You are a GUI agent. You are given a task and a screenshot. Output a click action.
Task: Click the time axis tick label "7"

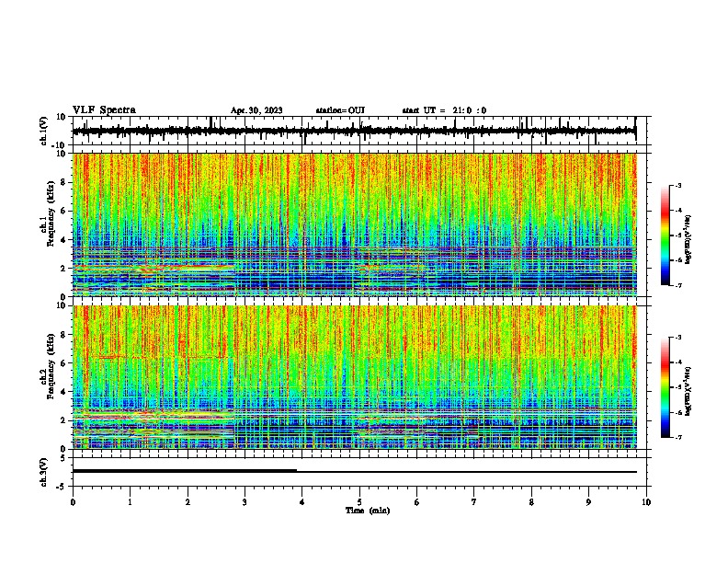click(474, 502)
